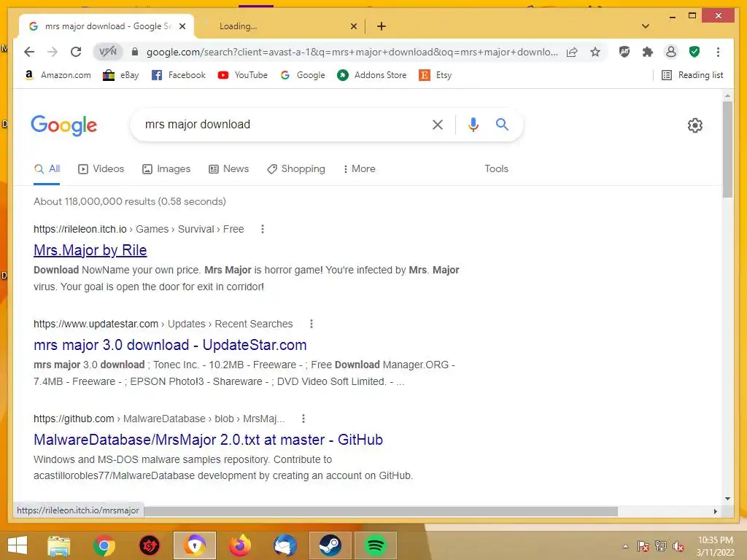The width and height of the screenshot is (747, 560).
Task: Click the scrollbar down arrow
Action: coord(727,499)
